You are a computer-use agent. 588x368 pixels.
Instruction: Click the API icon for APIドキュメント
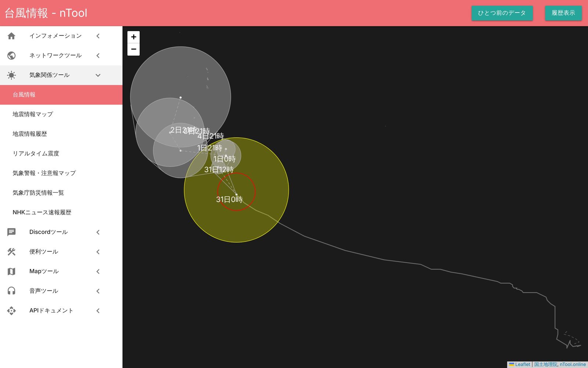click(x=11, y=311)
